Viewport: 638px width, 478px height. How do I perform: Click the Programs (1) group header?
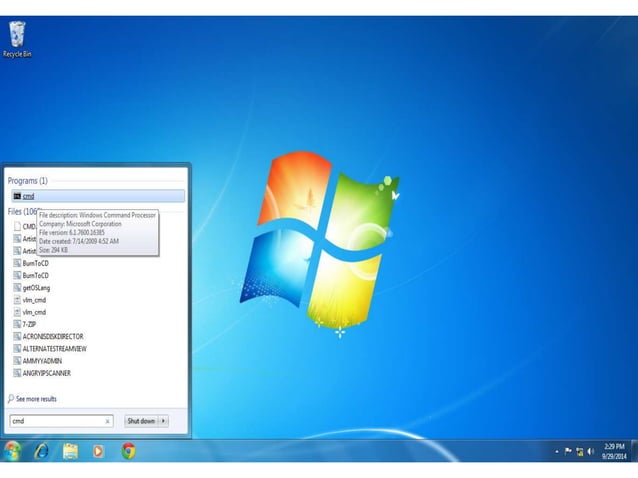28,181
